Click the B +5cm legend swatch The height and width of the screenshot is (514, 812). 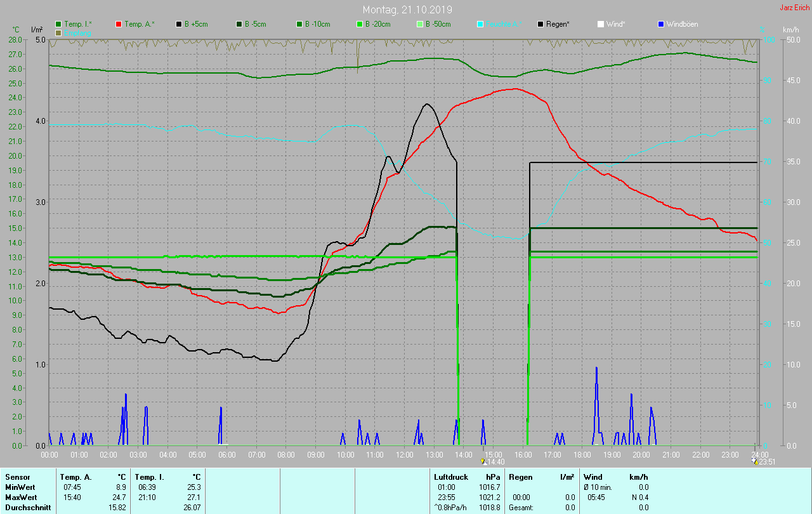tap(179, 24)
